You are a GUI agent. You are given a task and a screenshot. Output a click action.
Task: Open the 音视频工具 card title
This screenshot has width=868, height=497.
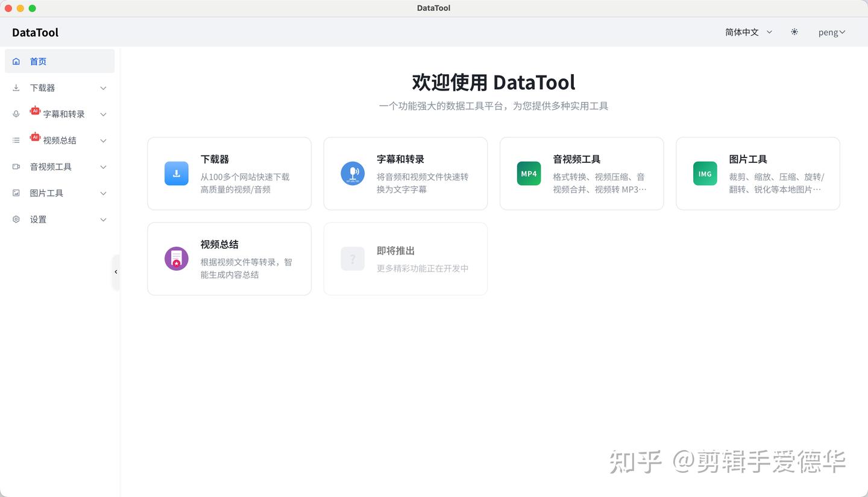click(x=577, y=159)
